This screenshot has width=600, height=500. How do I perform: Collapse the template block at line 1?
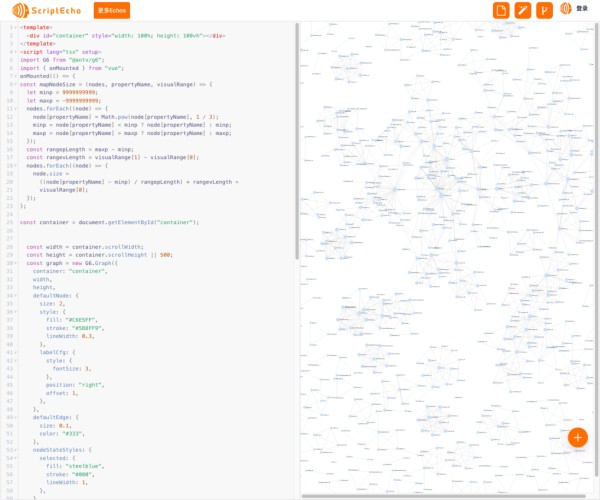point(16,28)
